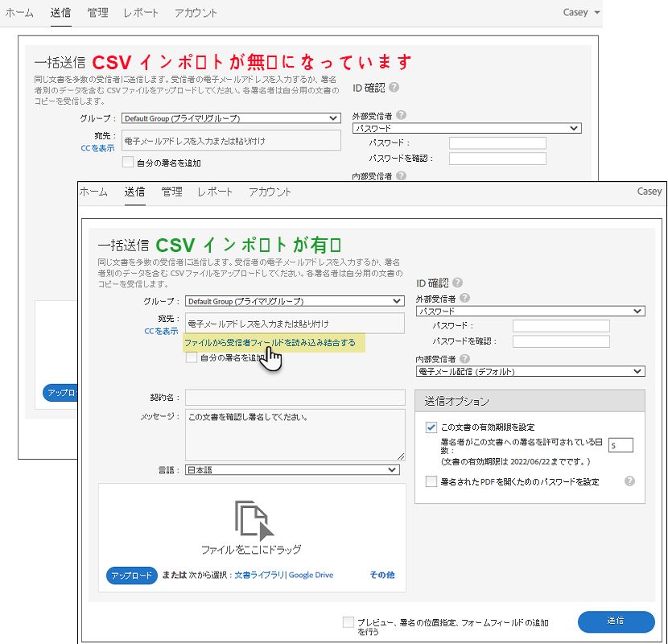Open the 言語 dropdown set to 日本語

click(290, 469)
